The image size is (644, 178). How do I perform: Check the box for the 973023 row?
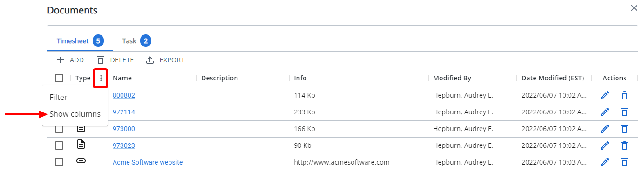click(x=59, y=145)
